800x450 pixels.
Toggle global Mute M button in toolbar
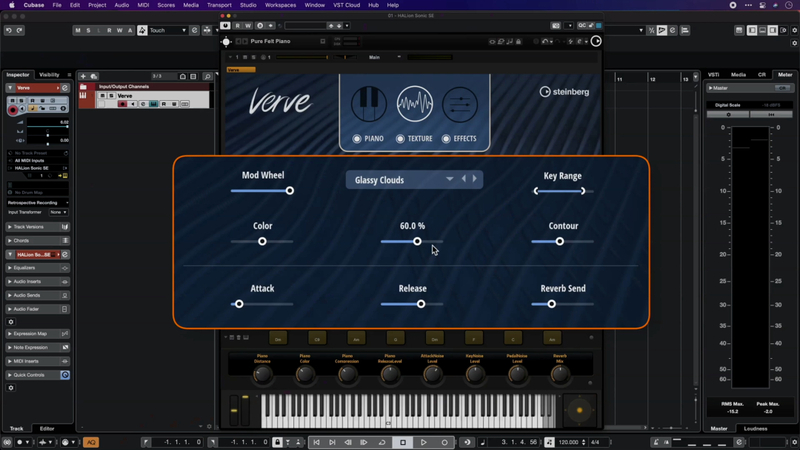pos(78,31)
